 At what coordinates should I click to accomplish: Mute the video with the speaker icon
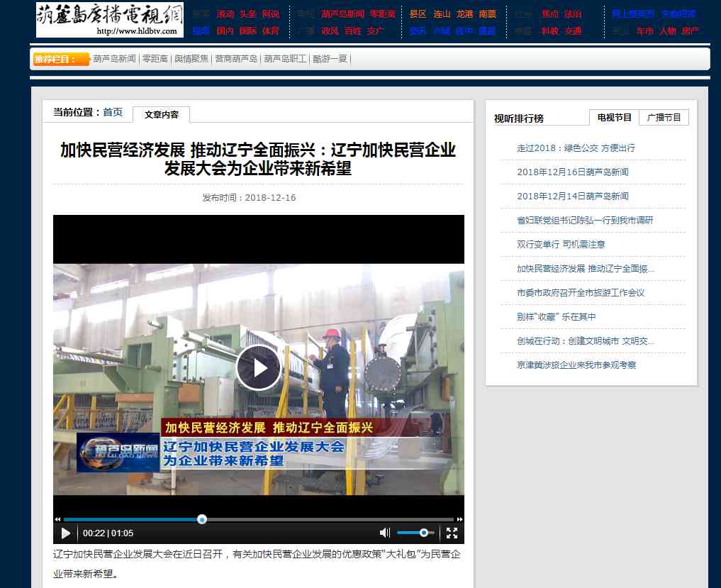click(x=385, y=532)
